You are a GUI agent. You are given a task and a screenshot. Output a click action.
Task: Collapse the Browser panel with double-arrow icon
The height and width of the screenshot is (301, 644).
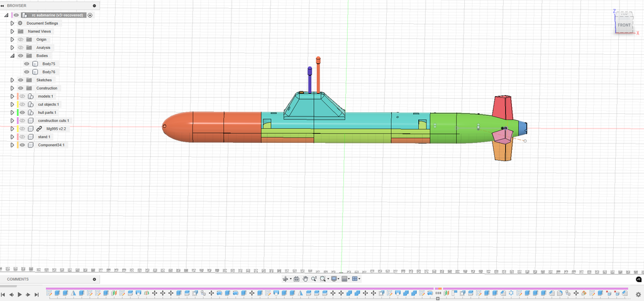[x=3, y=6]
